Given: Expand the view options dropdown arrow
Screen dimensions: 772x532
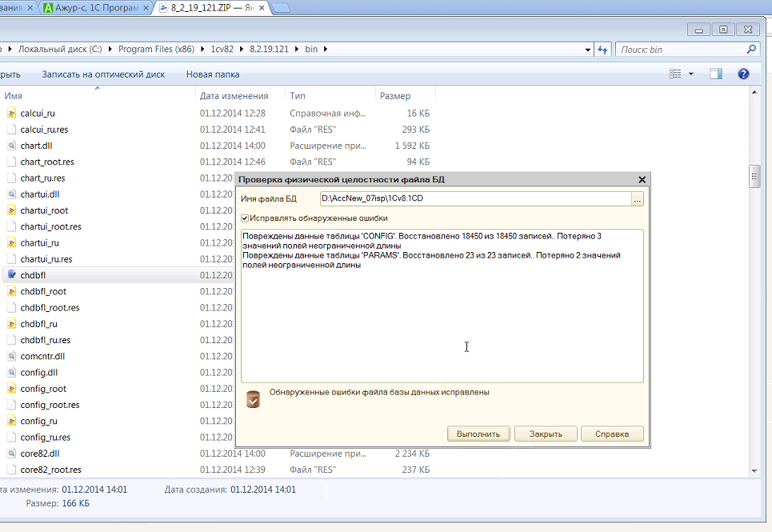Looking at the screenshot, I should 691,74.
